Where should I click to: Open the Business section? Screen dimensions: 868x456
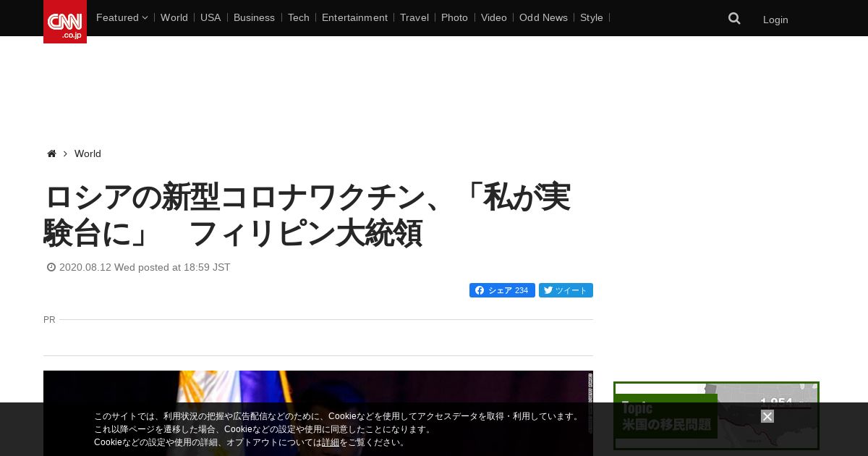coord(254,17)
